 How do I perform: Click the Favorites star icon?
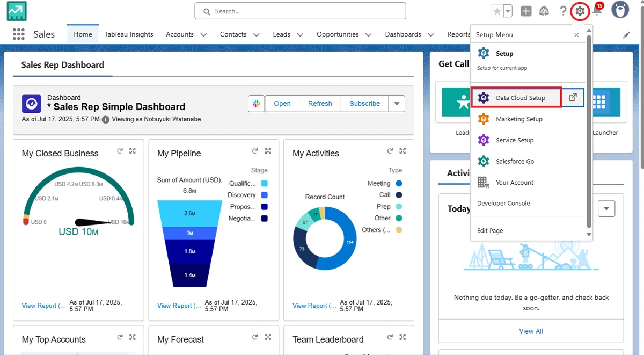tap(496, 11)
